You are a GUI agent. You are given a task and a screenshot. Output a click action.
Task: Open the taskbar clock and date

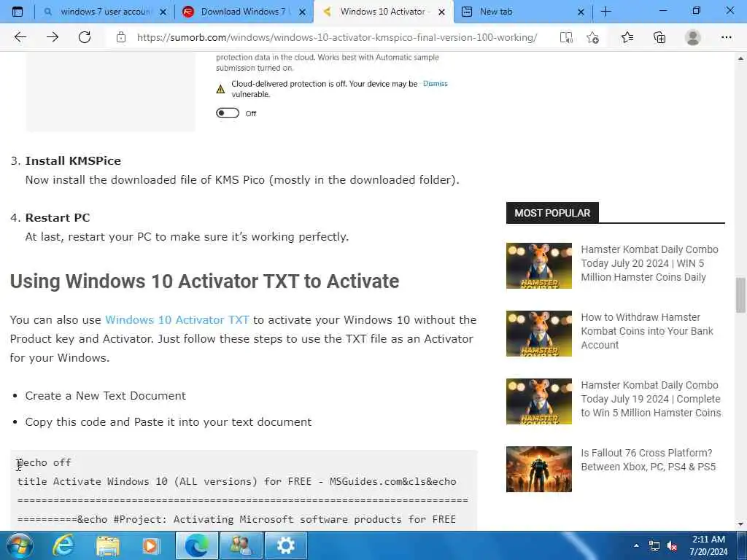708,545
